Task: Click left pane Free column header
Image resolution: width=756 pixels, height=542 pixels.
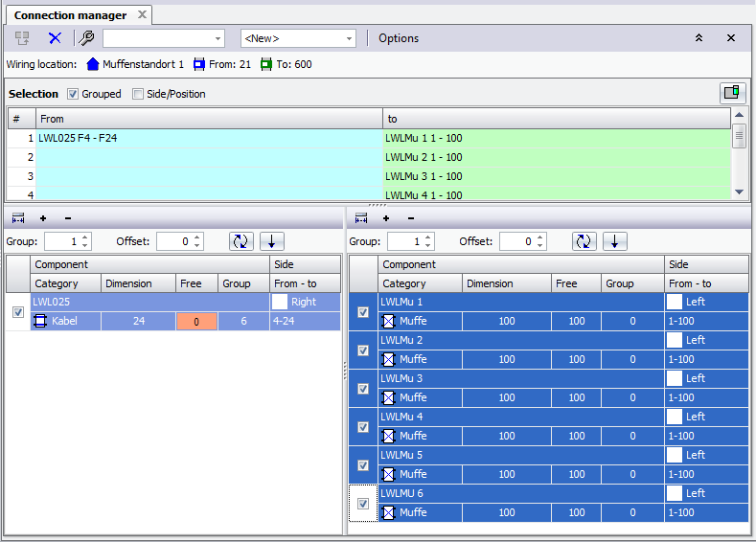Action: pyautogui.click(x=196, y=283)
